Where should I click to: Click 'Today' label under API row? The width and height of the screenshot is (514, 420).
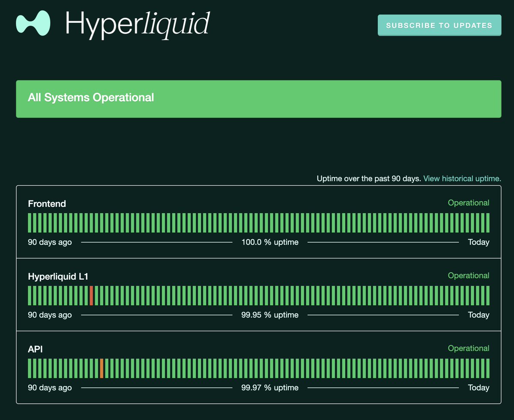point(478,388)
